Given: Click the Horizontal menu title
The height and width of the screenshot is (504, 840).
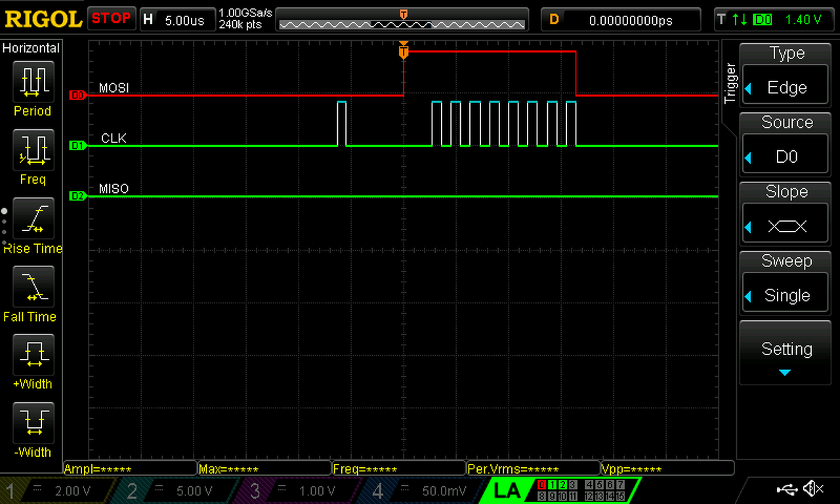Looking at the screenshot, I should coord(31,48).
